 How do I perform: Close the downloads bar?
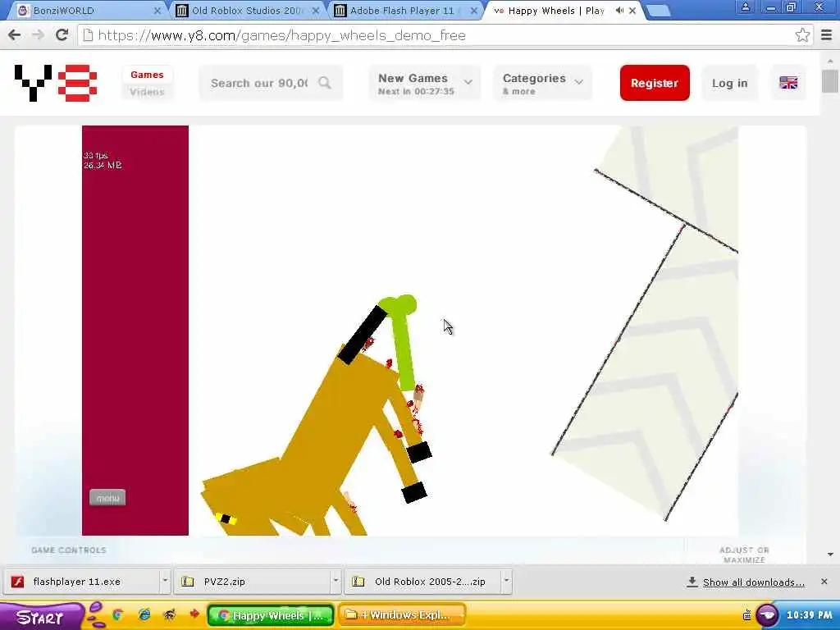pos(824,582)
